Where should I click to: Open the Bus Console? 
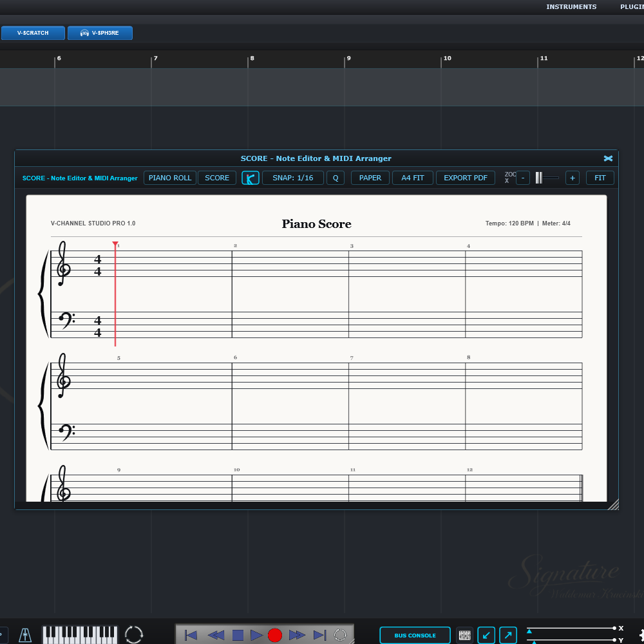click(x=415, y=636)
